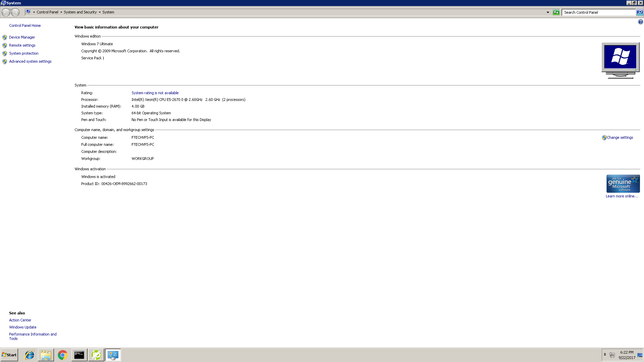The height and width of the screenshot is (362, 644).
Task: Open Advanced system settings link
Action: [30, 61]
